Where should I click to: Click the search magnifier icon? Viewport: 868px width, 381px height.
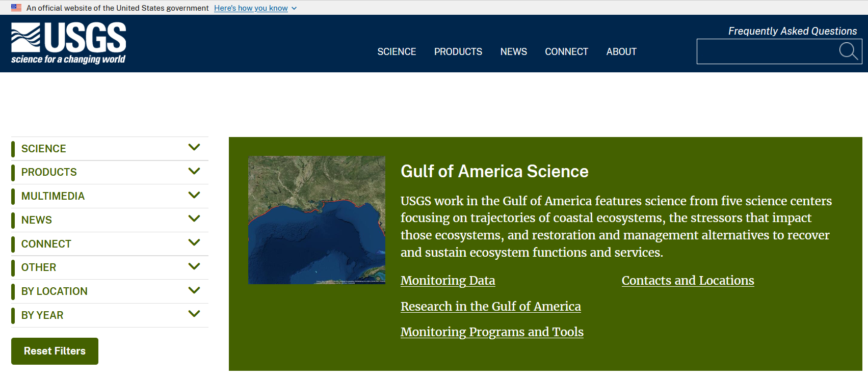pyautogui.click(x=849, y=51)
